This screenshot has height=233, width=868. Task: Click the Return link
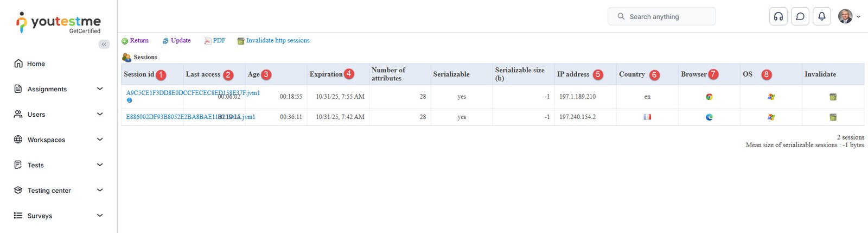tap(139, 41)
